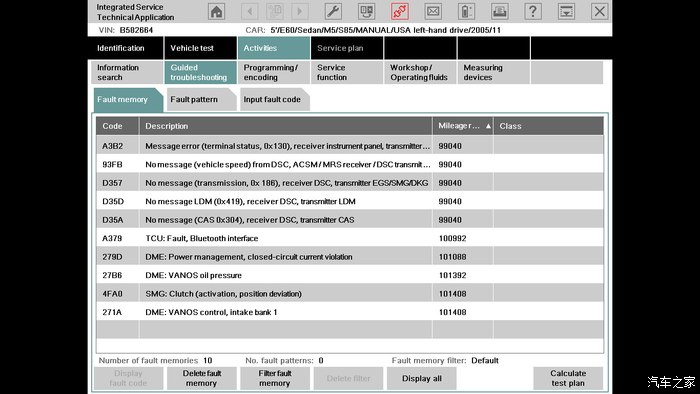Switch to Vehicle test tab

click(200, 48)
